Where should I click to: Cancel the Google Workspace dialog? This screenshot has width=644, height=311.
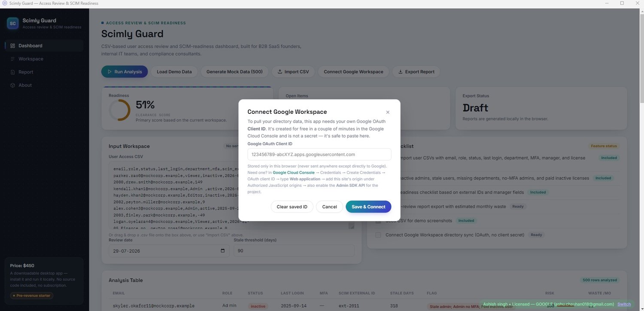tap(329, 207)
